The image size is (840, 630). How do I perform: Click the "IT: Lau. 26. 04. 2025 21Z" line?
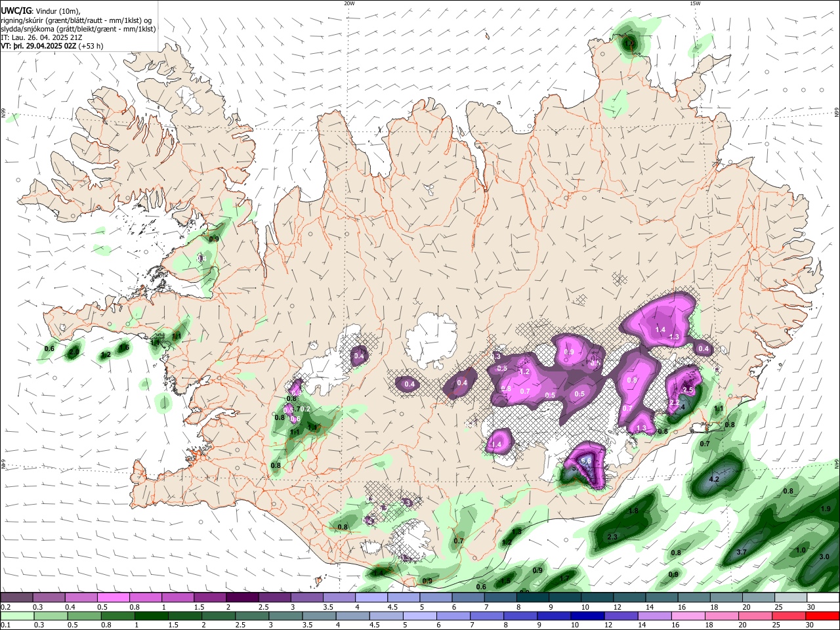click(42, 38)
